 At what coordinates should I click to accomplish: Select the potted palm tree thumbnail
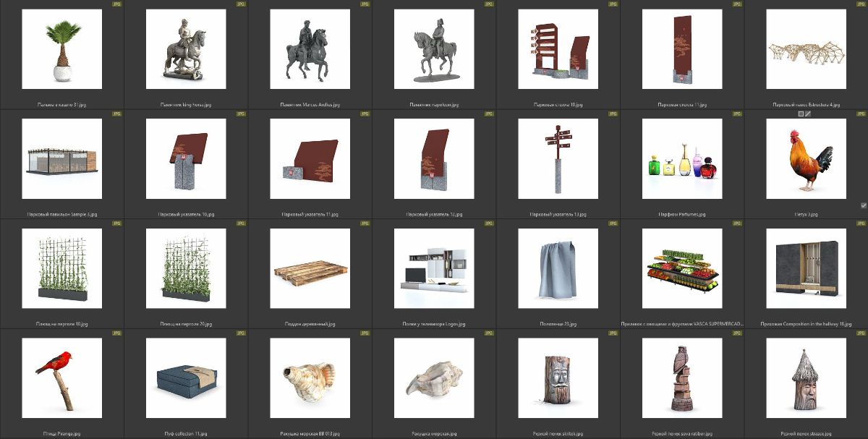pos(62,49)
